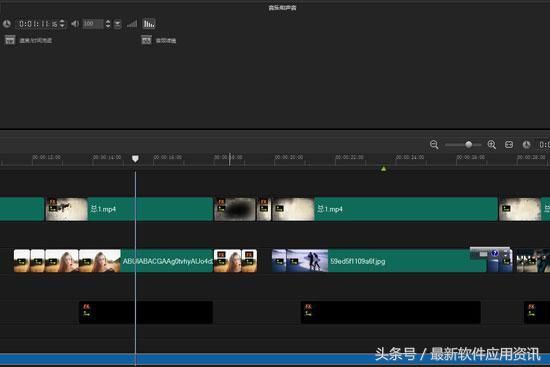Select the second 总1.mp4 video clip
The image size is (550, 367).
click(x=385, y=209)
